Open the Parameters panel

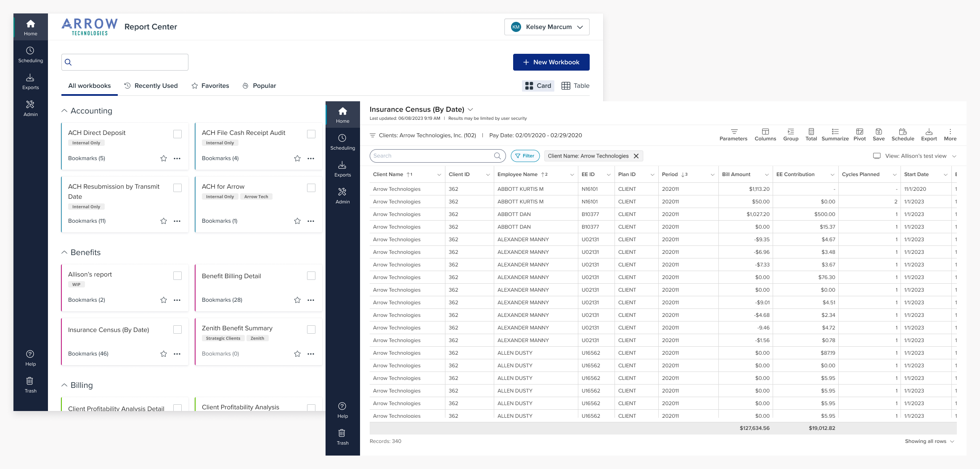click(733, 134)
